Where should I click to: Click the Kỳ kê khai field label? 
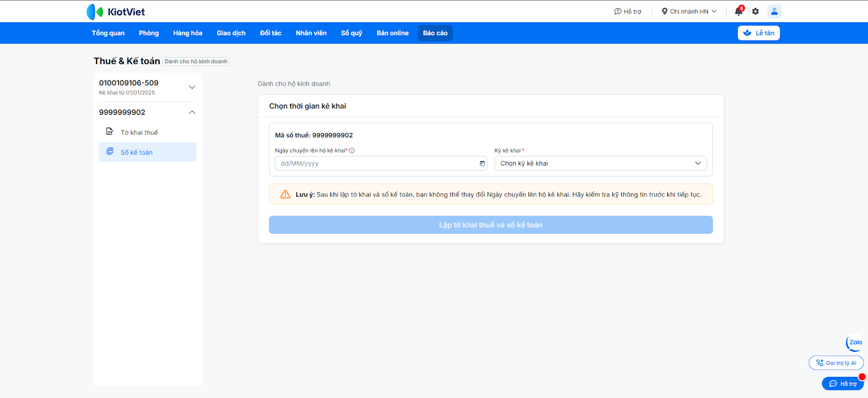pyautogui.click(x=508, y=150)
